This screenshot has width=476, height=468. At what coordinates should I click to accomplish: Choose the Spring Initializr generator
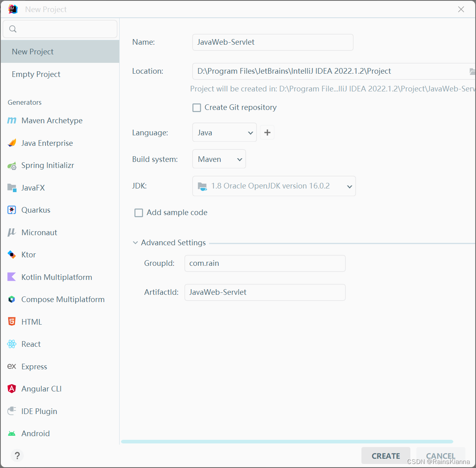click(x=60, y=165)
